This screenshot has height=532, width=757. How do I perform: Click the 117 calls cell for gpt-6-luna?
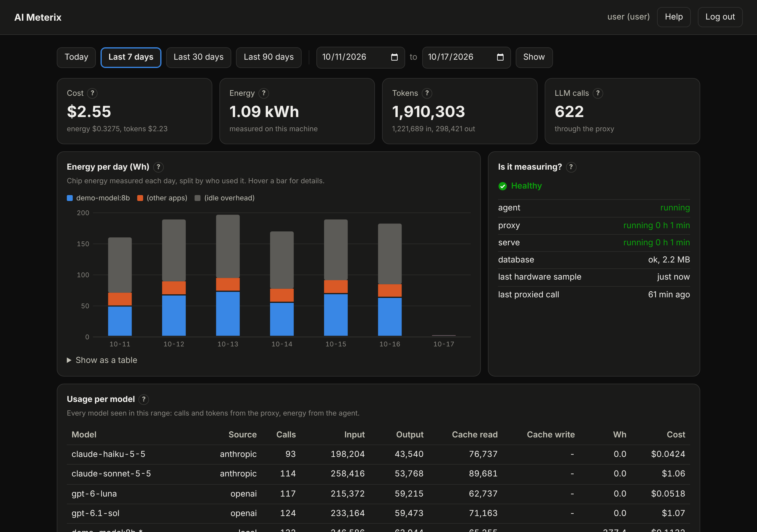[x=288, y=494]
